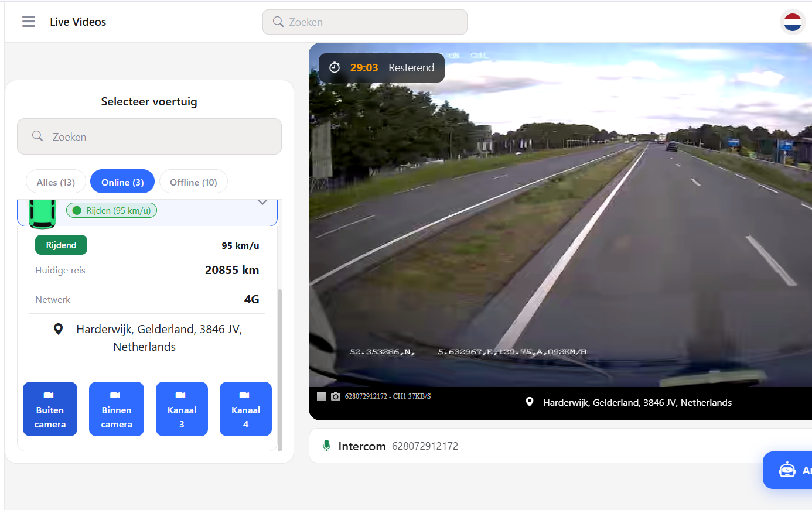
Task: Click the Intercom number 628072912172
Action: [x=425, y=446]
